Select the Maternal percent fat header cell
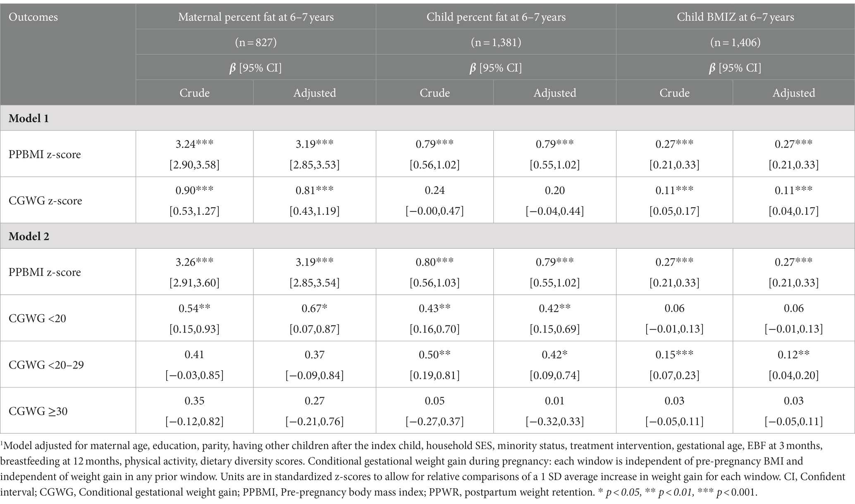Image resolution: width=855 pixels, height=504 pixels. pyautogui.click(x=256, y=17)
